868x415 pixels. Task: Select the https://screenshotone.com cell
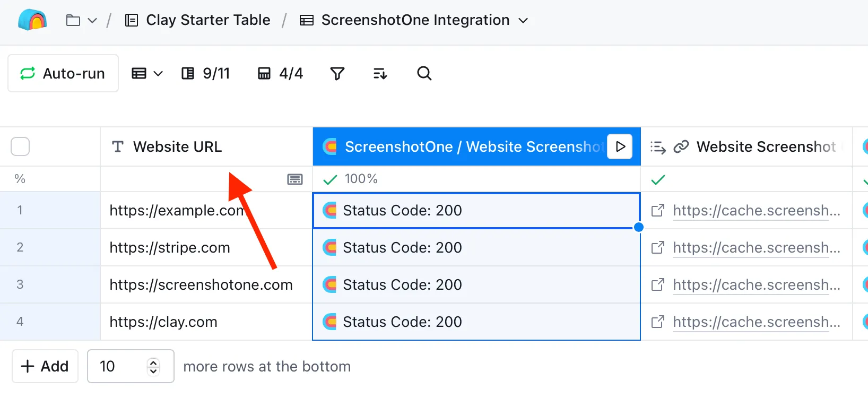(x=206, y=284)
